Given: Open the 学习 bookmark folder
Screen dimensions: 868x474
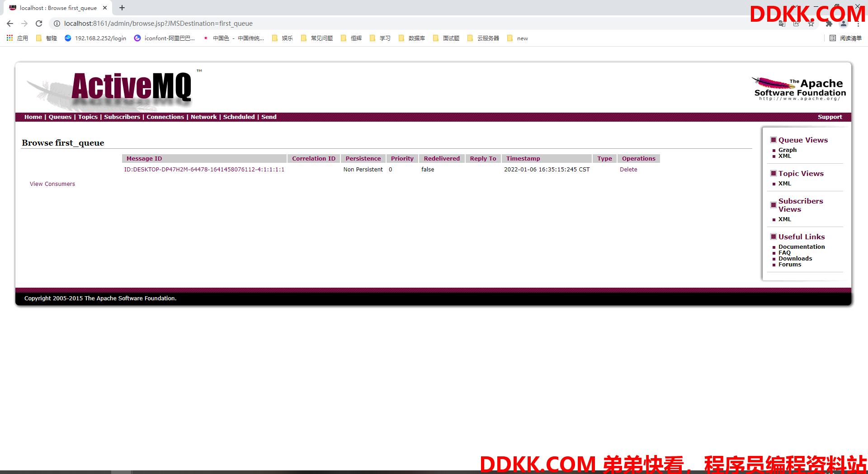Looking at the screenshot, I should pos(380,38).
